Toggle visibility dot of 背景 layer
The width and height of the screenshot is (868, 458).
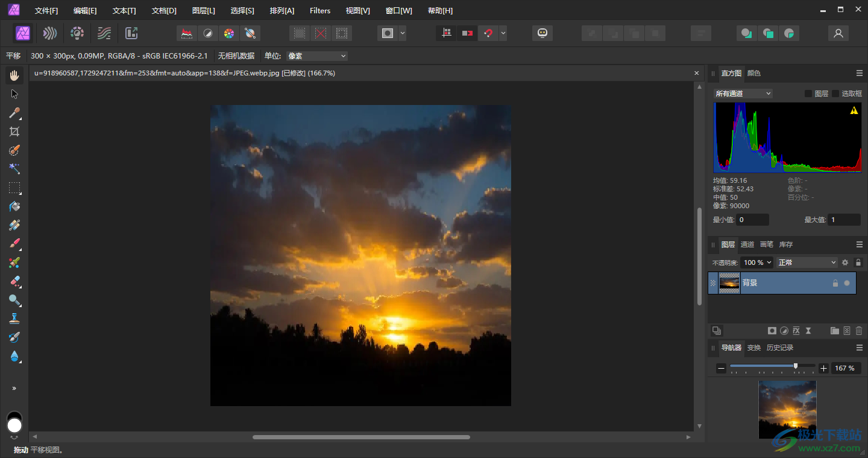coord(847,283)
